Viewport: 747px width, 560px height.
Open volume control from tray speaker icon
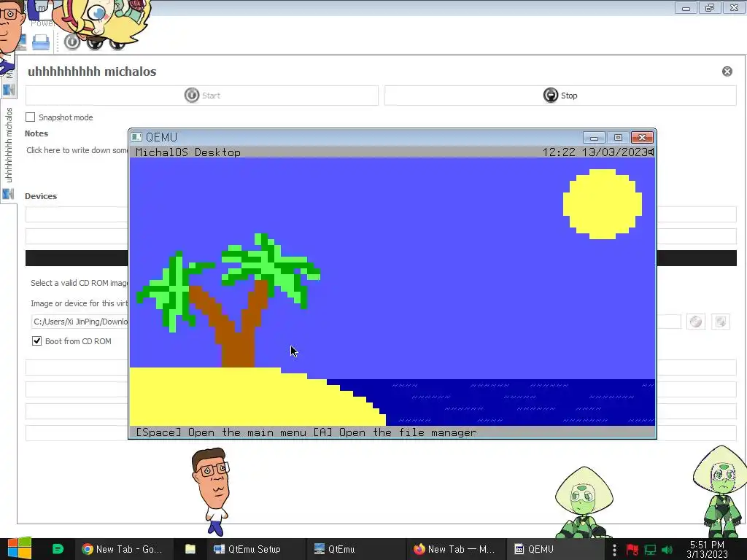point(667,550)
